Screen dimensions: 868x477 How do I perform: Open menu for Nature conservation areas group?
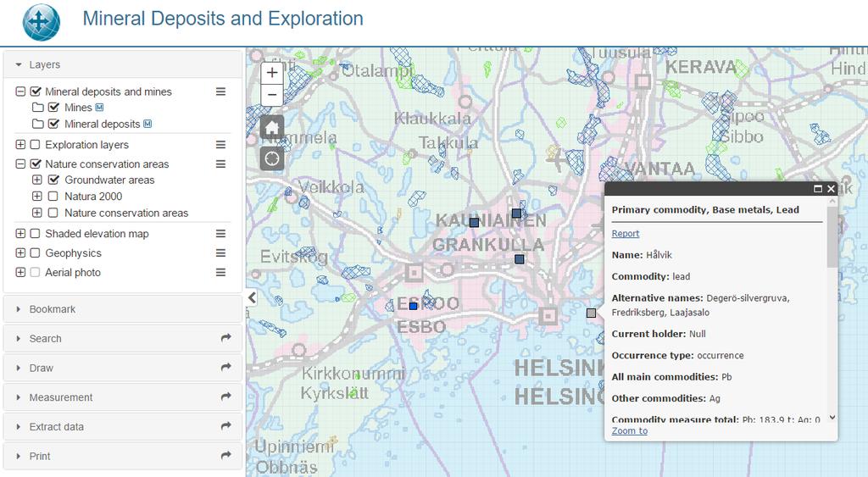220,164
